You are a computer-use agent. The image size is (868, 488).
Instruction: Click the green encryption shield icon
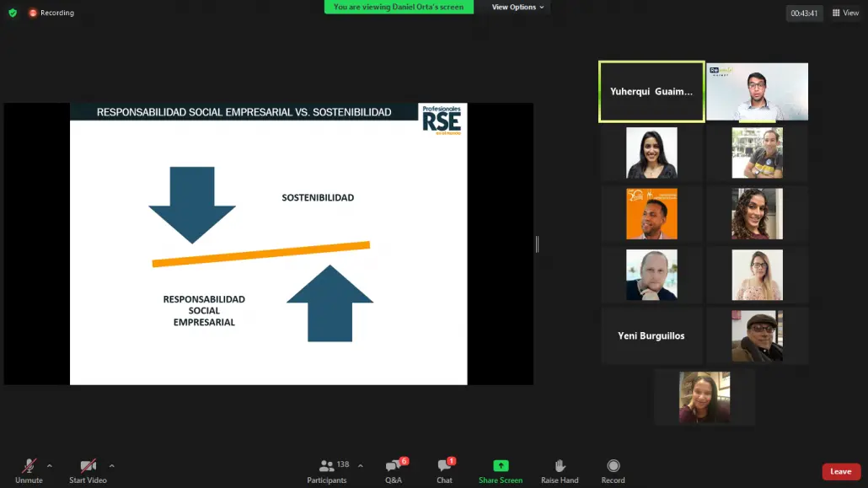pos(13,13)
